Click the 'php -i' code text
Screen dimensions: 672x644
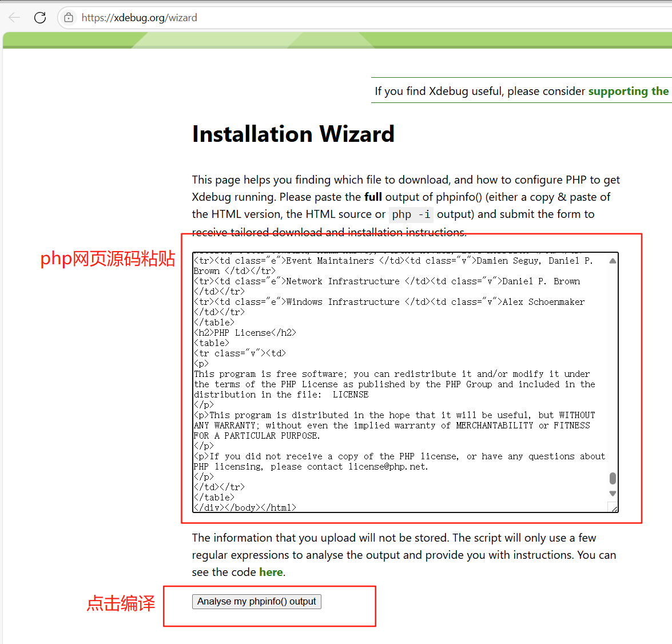(x=411, y=214)
